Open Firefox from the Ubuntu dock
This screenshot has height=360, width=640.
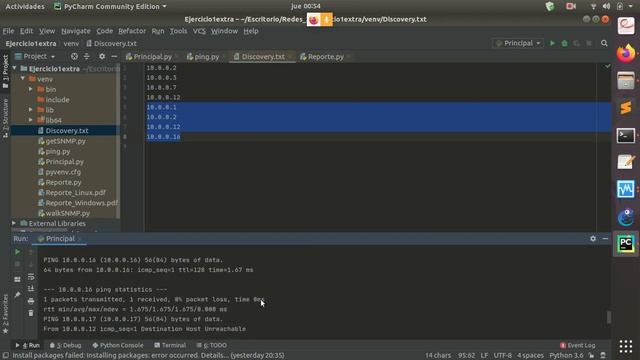point(626,53)
